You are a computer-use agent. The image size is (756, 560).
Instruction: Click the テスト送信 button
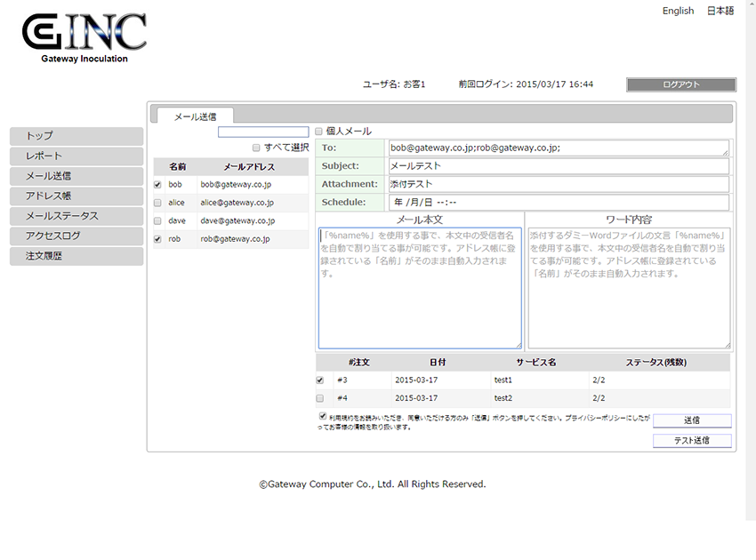(x=691, y=441)
